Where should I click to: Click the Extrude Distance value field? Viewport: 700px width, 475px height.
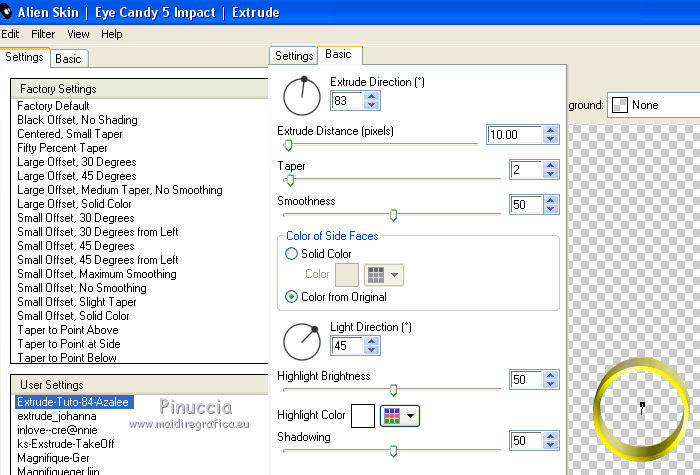point(515,135)
